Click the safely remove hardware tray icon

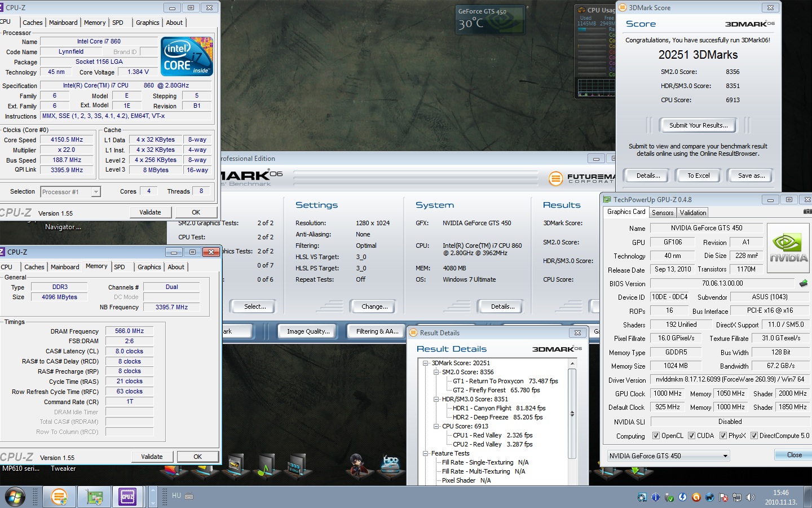point(669,497)
